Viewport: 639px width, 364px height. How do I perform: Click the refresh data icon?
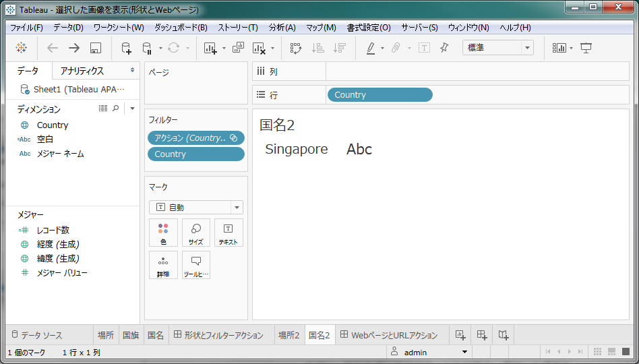click(x=174, y=48)
